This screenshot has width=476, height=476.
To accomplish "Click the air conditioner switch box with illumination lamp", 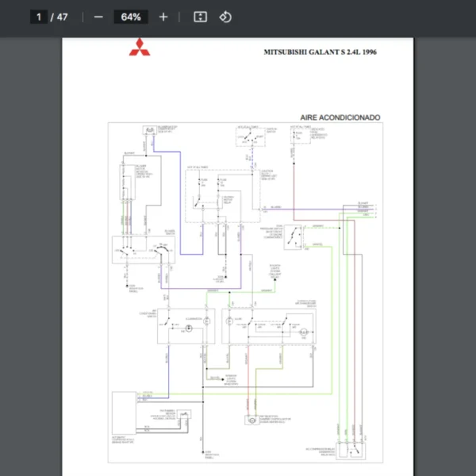I will pyautogui.click(x=186, y=325).
